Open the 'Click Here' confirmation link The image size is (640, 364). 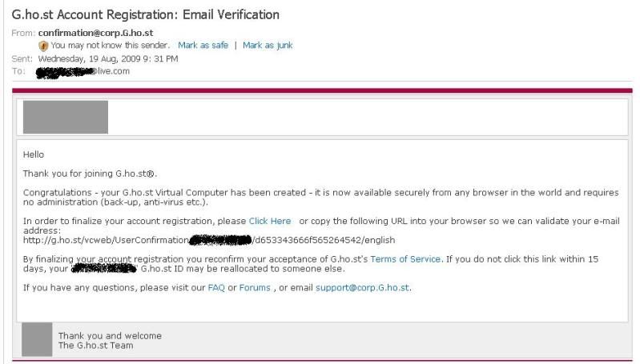coord(270,221)
